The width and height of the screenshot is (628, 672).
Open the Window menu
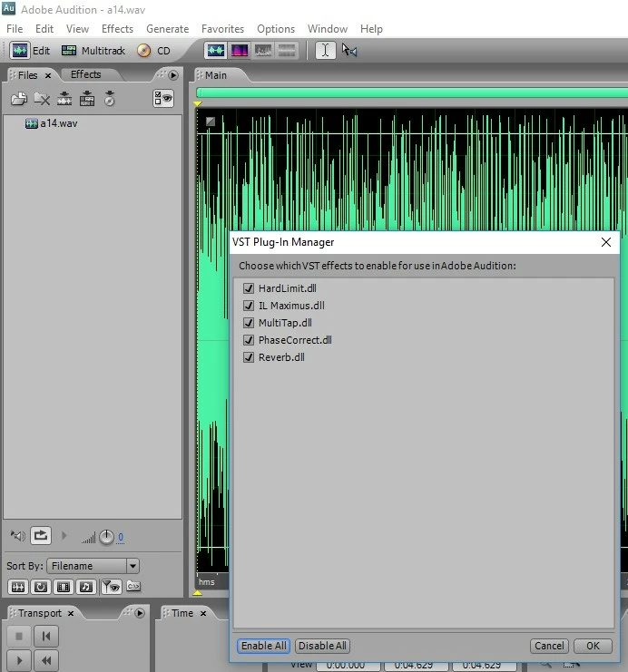coord(328,29)
